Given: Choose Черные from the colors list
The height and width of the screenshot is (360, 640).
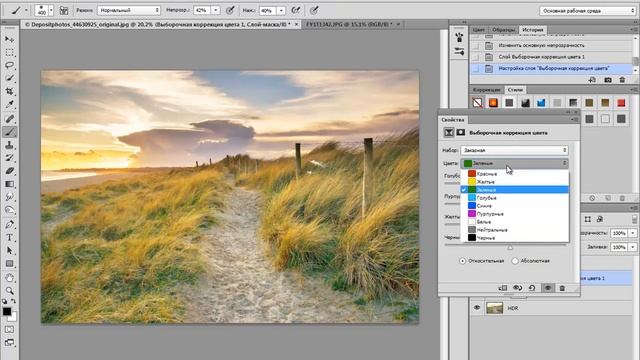Looking at the screenshot, I should click(x=514, y=238).
